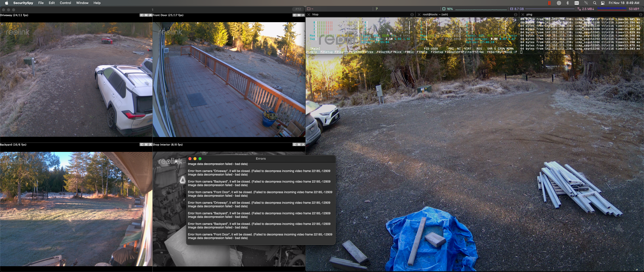Open the Control menu

pyautogui.click(x=65, y=3)
